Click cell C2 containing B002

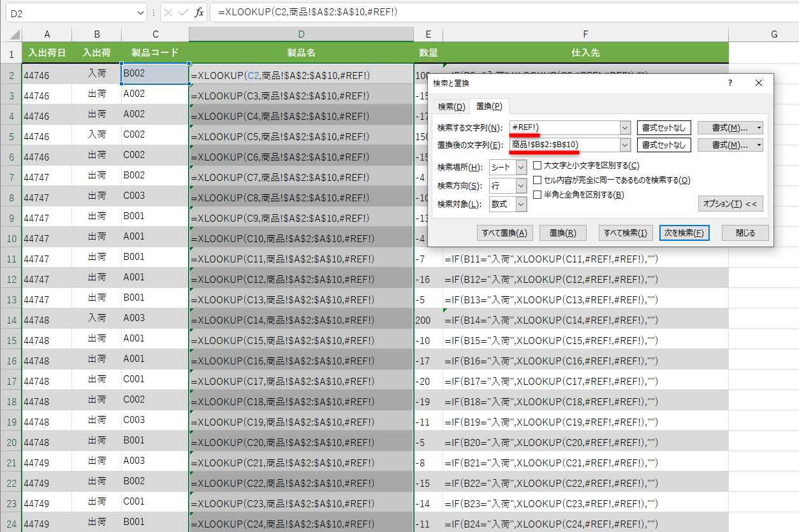155,73
